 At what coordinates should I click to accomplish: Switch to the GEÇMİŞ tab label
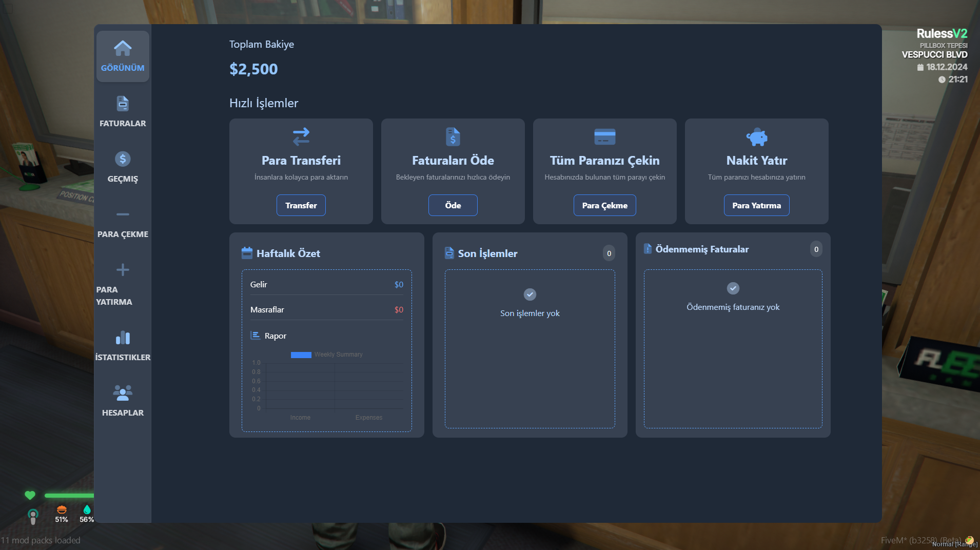123,179
